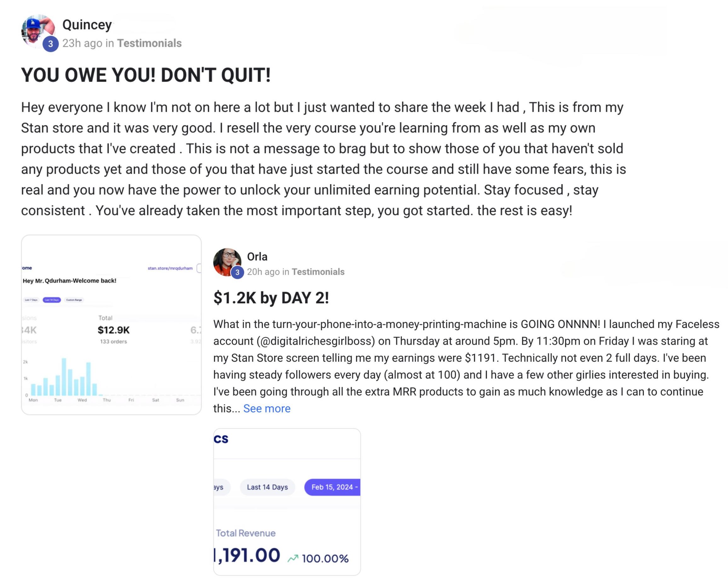The width and height of the screenshot is (728, 585).
Task: Open Testimonials category on Orla's post
Action: click(x=318, y=272)
